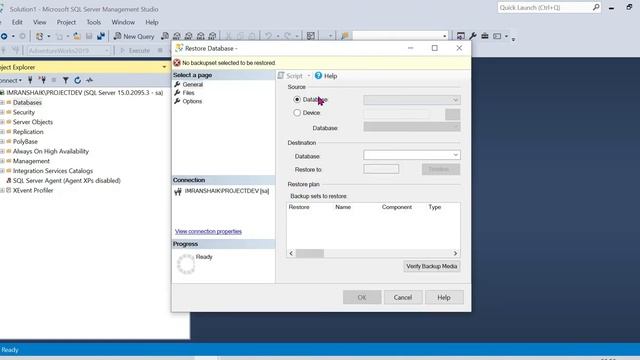This screenshot has width=640, height=360.
Task: Click the Restore Database title bar icon
Action: click(179, 48)
